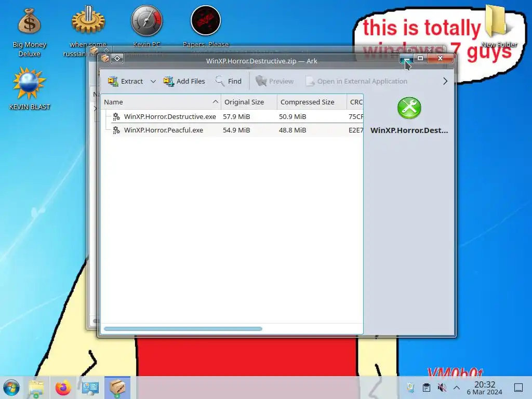The width and height of the screenshot is (532, 399).
Task: Click the horizontal scrollbar in file list
Action: [x=183, y=329]
